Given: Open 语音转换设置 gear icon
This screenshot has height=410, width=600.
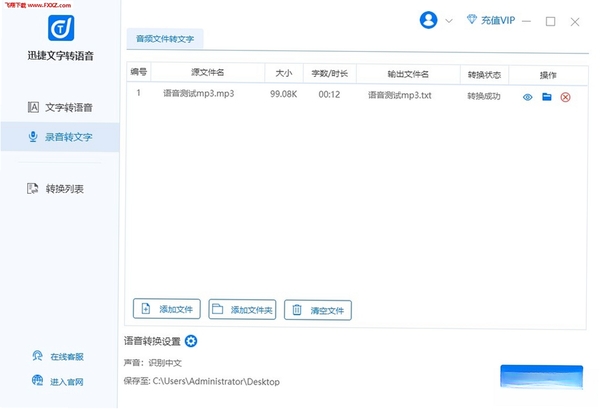Looking at the screenshot, I should tap(191, 341).
